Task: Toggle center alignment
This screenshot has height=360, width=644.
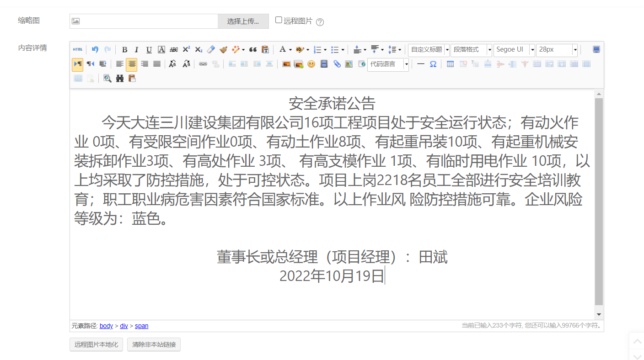Action: click(x=132, y=64)
